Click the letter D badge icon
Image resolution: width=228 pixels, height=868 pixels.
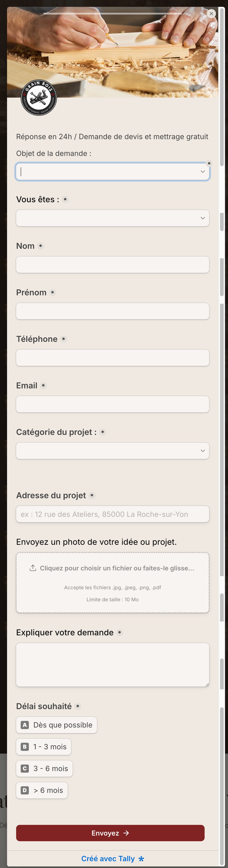[x=25, y=790]
